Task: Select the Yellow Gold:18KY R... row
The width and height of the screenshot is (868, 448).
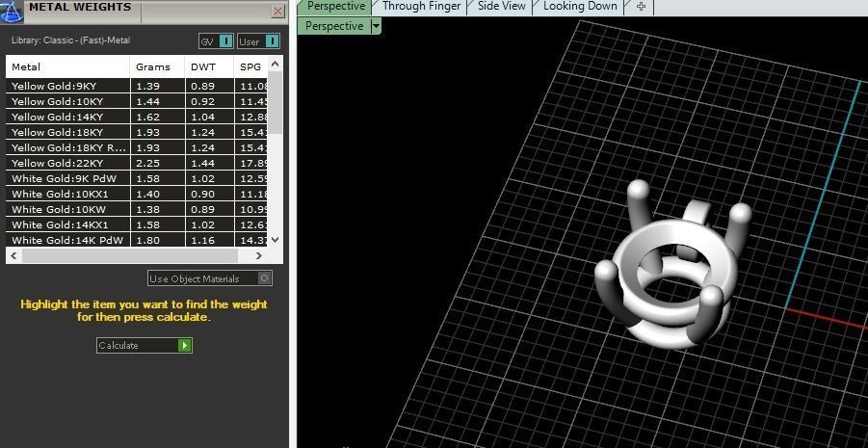Action: click(137, 147)
